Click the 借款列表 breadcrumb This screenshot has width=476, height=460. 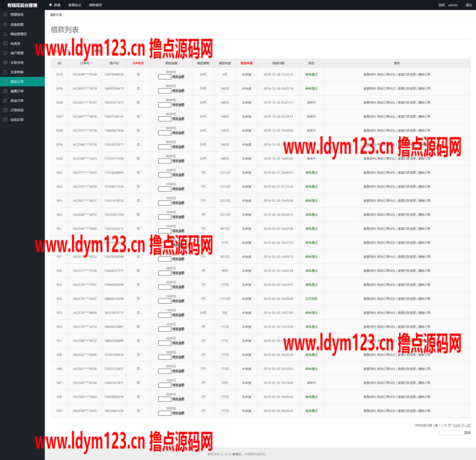pyautogui.click(x=56, y=15)
